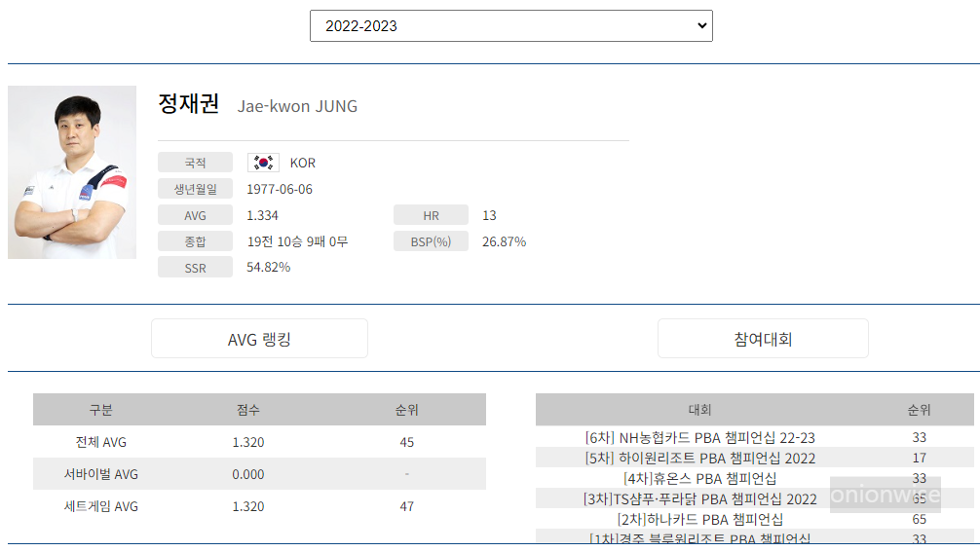Click the KOR nationality text
Image resolution: width=980 pixels, height=552 pixels.
click(x=303, y=163)
